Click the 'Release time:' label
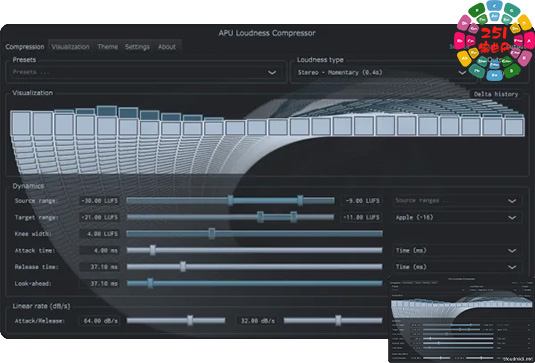Viewport: 535px width, 363px height. click(x=37, y=267)
